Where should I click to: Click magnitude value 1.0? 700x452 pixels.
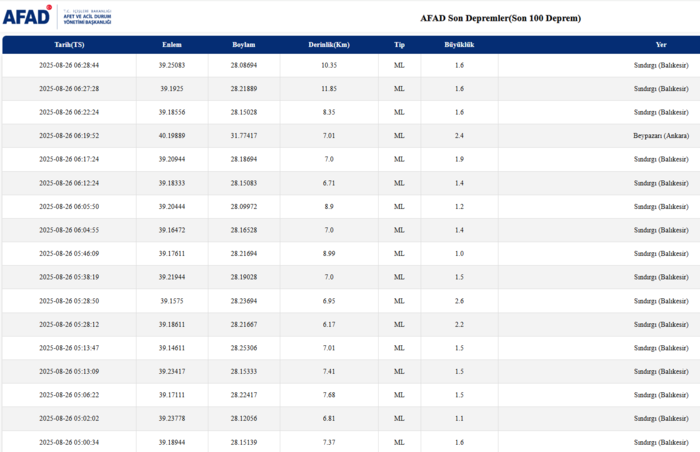459,254
